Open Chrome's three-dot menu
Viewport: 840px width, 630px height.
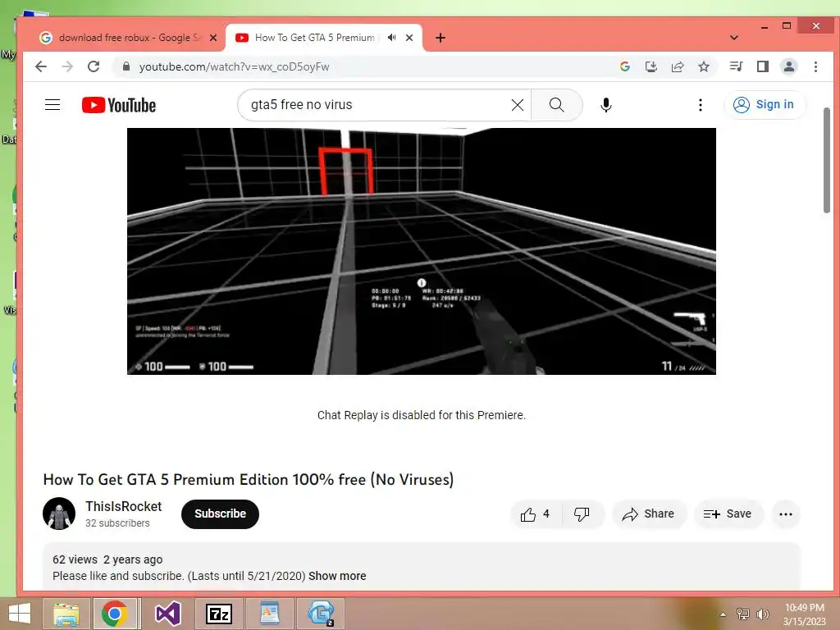click(815, 66)
